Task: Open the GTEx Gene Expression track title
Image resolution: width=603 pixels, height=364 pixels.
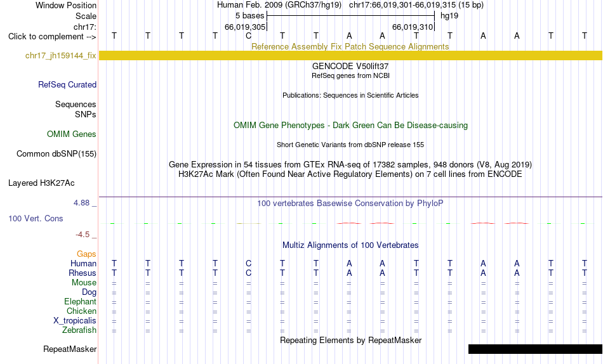Action: pyautogui.click(x=350, y=164)
